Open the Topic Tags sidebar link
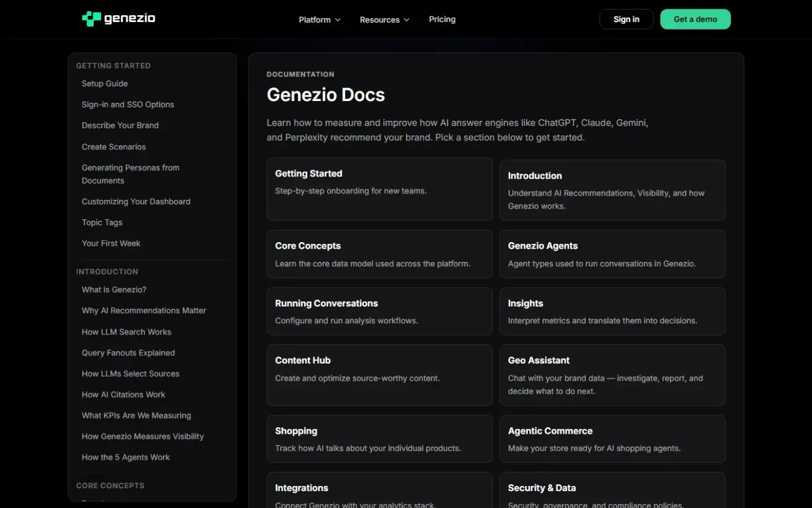812x508 pixels. pos(102,222)
